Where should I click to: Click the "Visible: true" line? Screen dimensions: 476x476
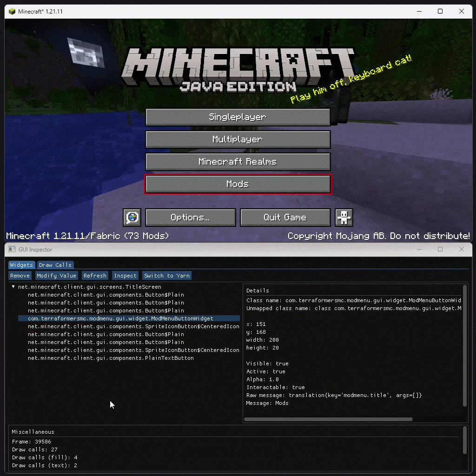(267, 364)
